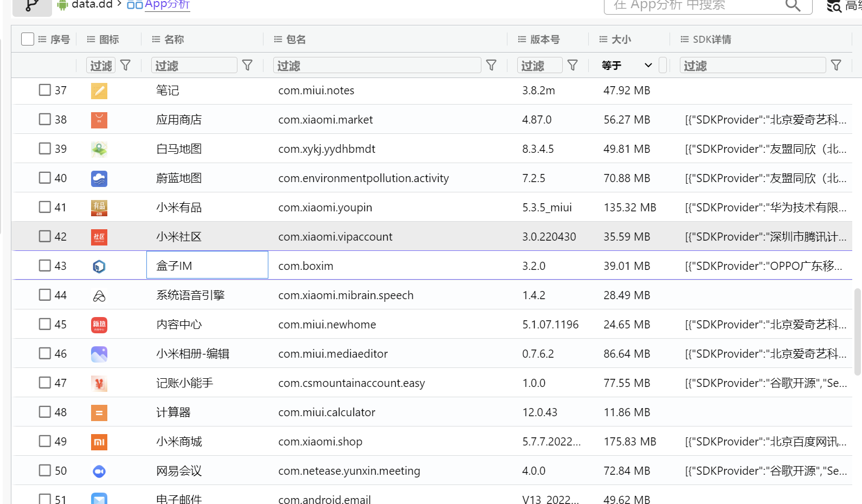Click the 笔记 notes app icon
The image size is (862, 504).
[99, 91]
